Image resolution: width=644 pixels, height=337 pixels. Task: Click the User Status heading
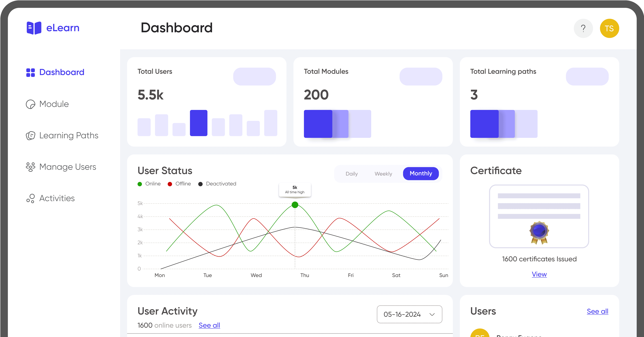165,171
